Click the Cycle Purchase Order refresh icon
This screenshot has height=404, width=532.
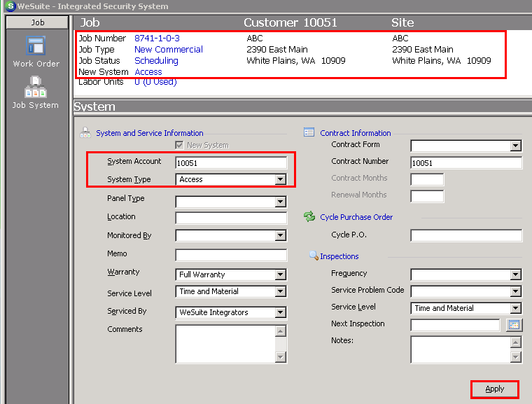(309, 216)
